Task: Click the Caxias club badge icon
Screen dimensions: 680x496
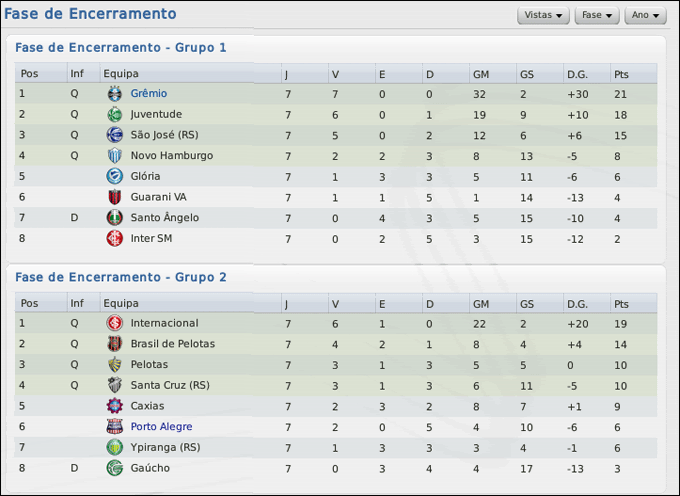Action: pos(114,406)
